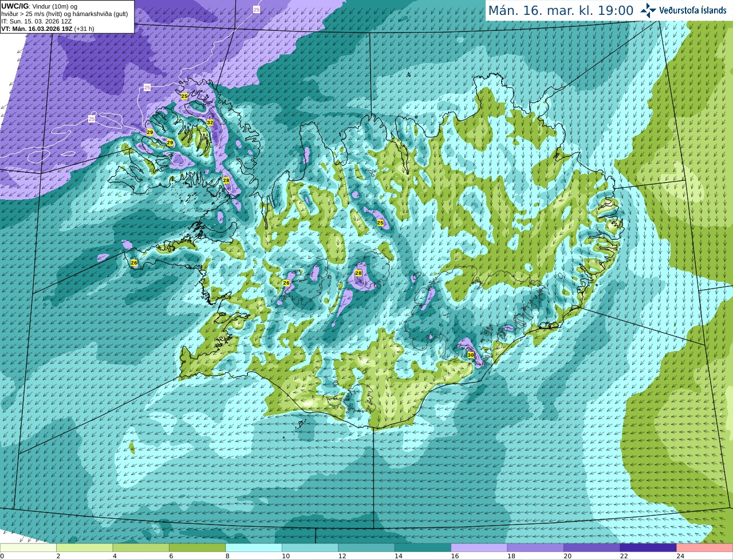Click the white 25 contour label at the top edge
733x560 pixels.
[x=257, y=9]
